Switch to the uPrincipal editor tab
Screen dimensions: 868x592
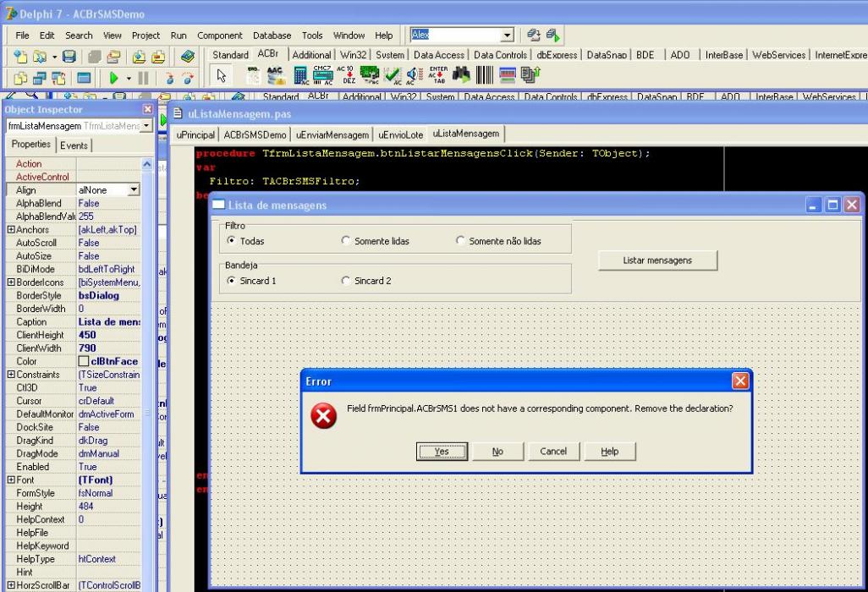click(x=195, y=134)
